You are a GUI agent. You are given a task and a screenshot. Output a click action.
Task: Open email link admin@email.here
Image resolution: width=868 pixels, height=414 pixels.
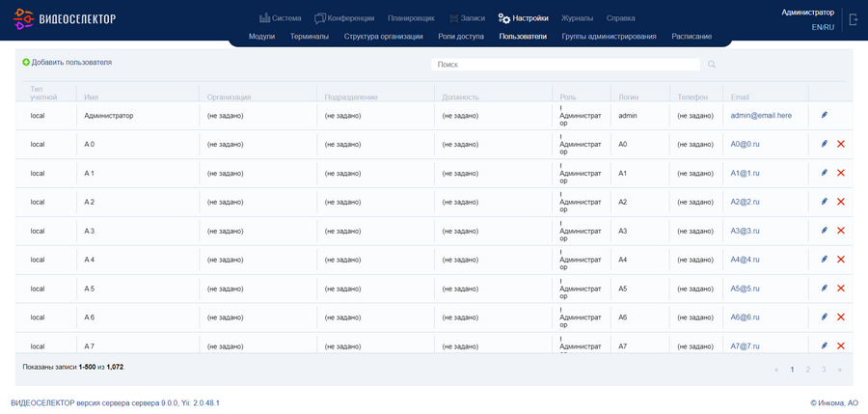coord(761,115)
